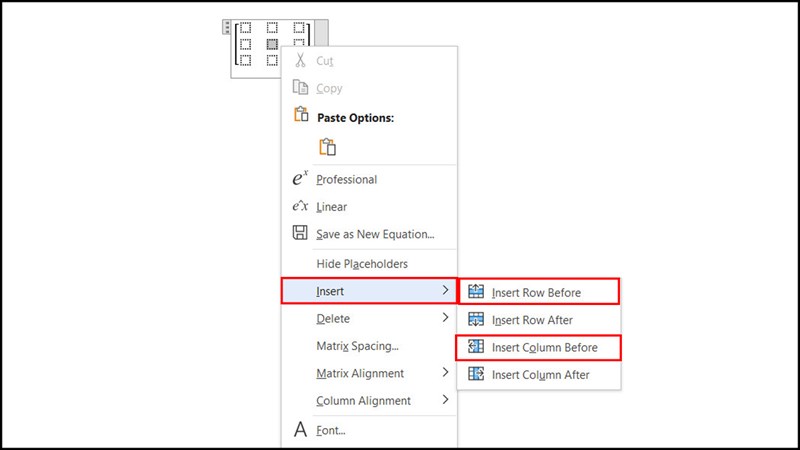
Task: Expand the Column Alignment submenu arrow
Action: (x=445, y=400)
